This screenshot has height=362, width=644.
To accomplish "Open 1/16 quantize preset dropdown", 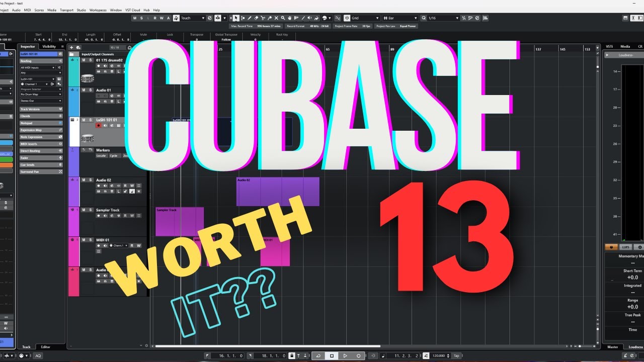I will [x=443, y=18].
